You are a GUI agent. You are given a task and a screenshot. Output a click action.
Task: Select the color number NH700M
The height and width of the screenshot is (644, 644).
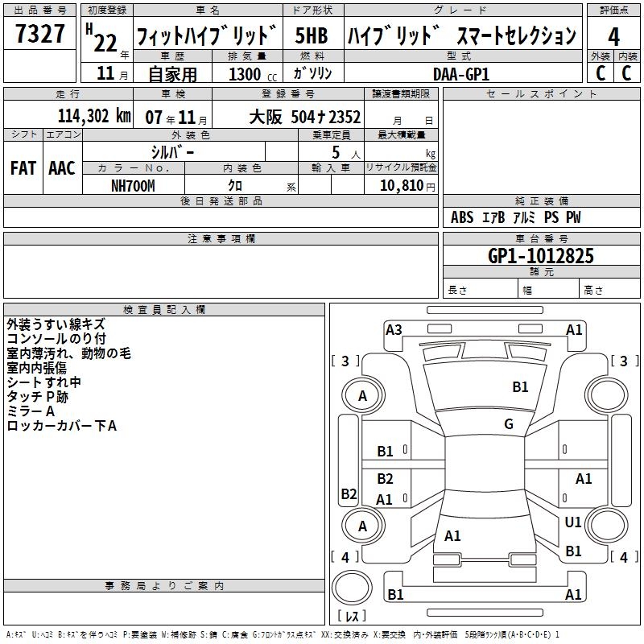click(133, 186)
